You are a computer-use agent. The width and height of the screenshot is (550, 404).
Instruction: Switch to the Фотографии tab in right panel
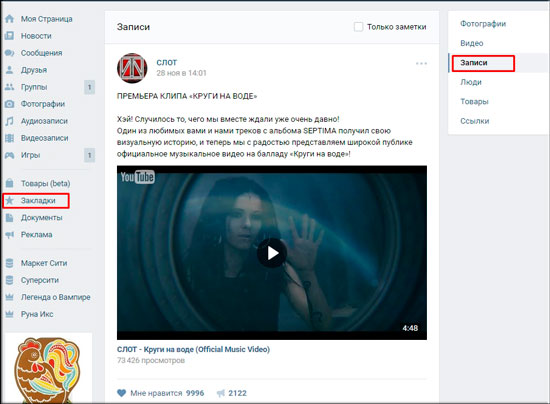[483, 24]
